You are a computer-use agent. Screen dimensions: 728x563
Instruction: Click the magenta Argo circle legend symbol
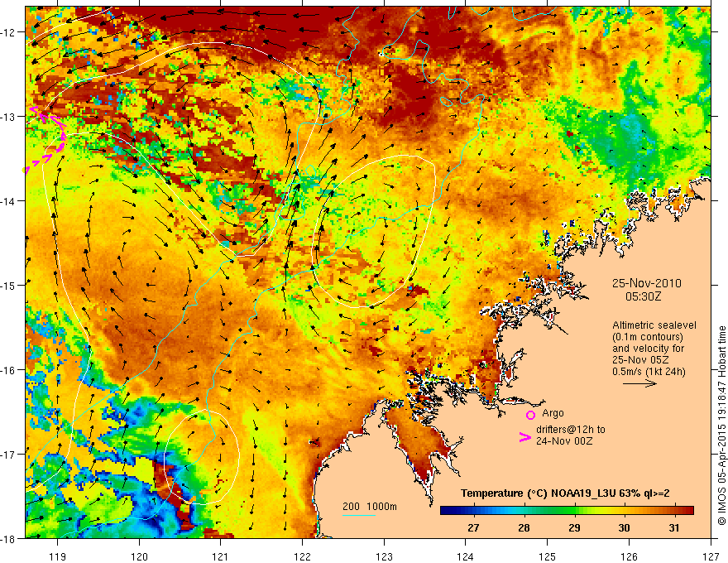pyautogui.click(x=530, y=415)
